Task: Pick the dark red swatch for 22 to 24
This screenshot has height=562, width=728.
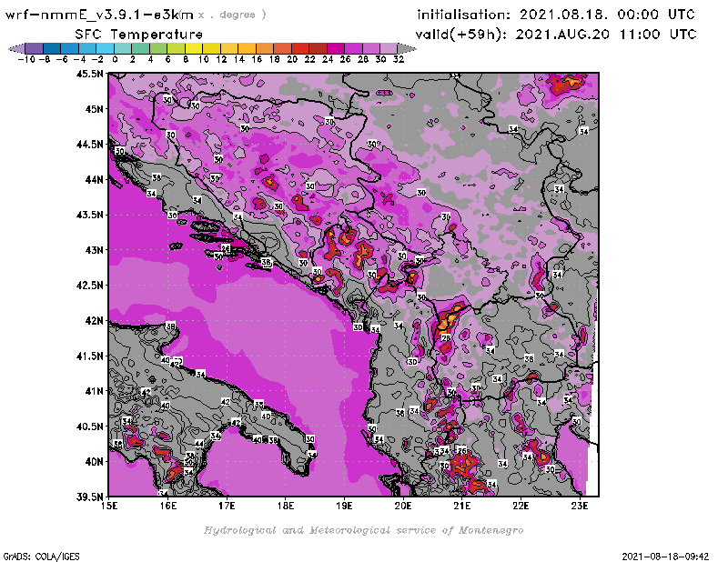Action: [x=318, y=48]
